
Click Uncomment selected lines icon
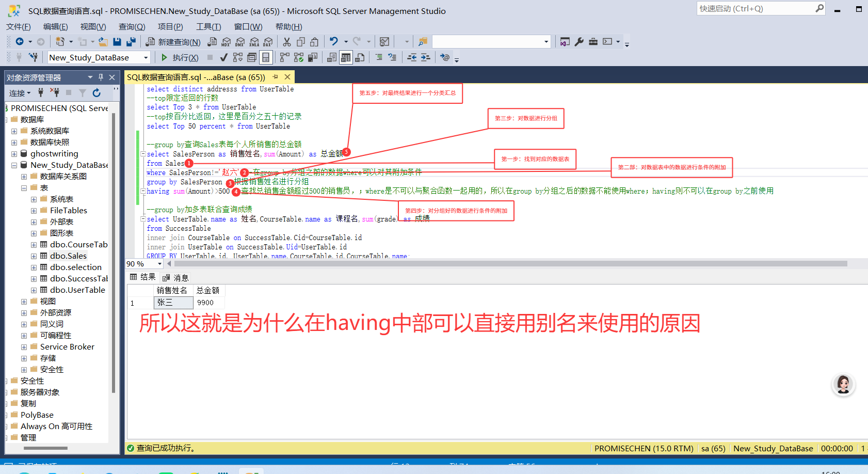[x=393, y=57]
